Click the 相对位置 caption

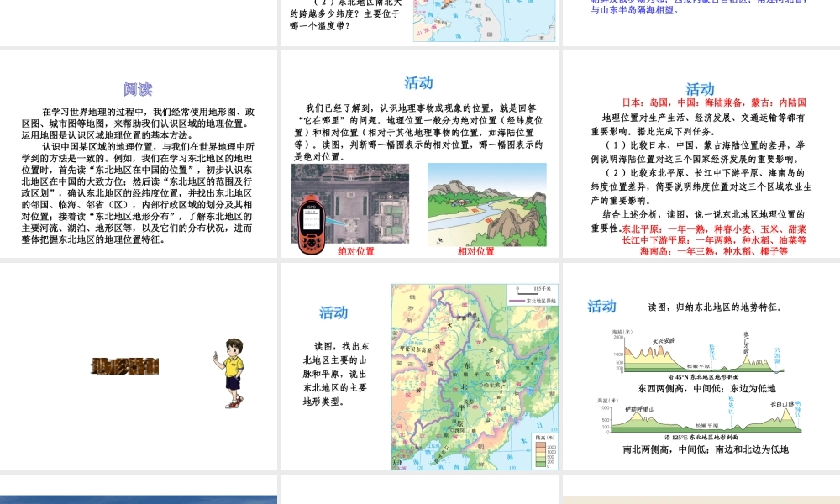tap(476, 251)
